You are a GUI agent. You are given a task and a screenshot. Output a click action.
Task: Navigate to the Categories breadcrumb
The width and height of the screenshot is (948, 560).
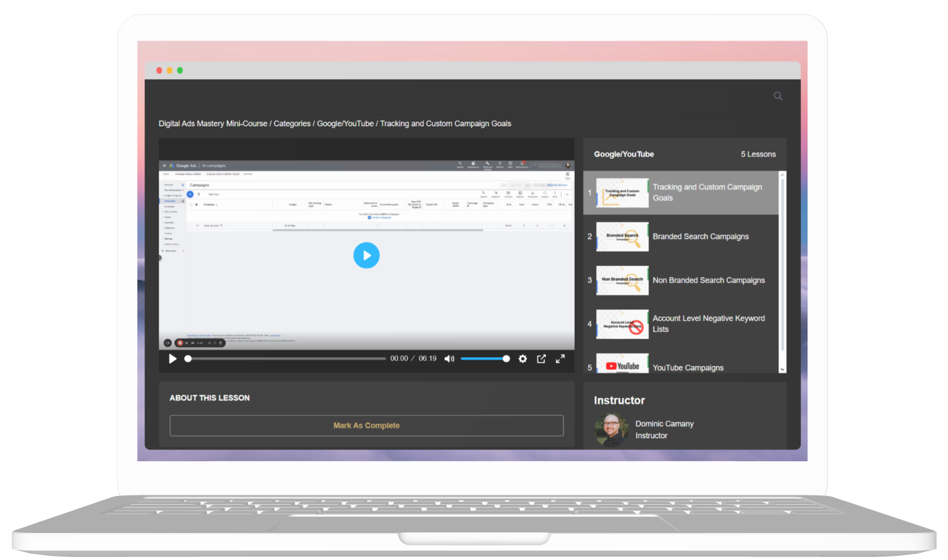292,124
